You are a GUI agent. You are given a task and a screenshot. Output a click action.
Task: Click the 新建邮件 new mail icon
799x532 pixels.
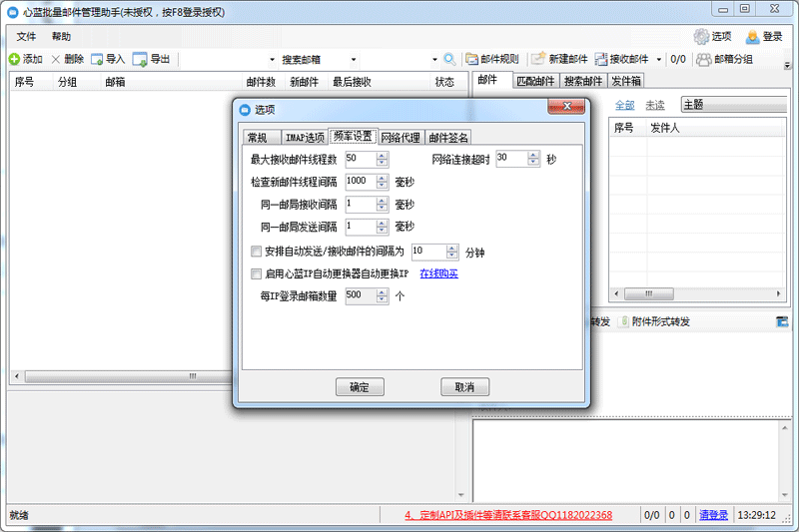[538, 60]
